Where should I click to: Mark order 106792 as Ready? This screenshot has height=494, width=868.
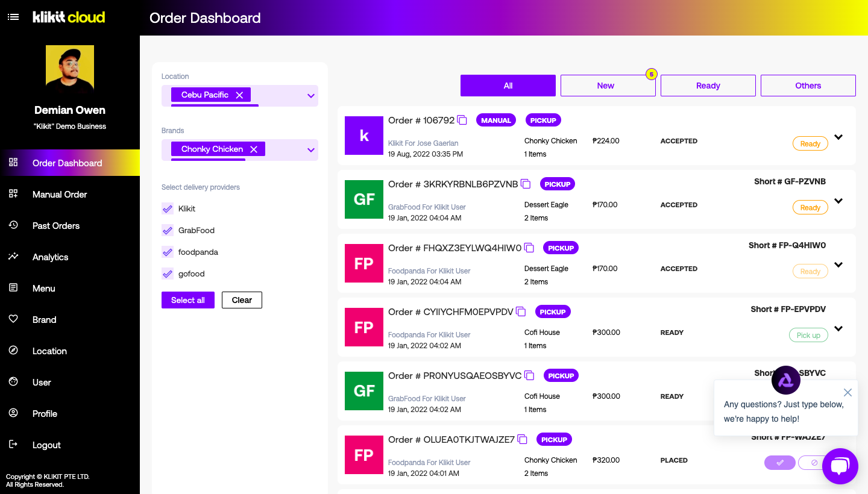click(810, 143)
